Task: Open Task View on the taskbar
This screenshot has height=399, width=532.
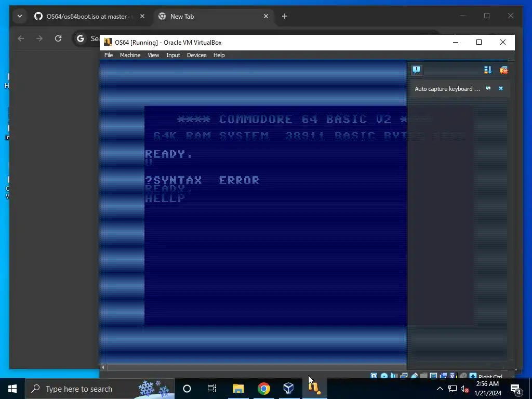Action: (x=212, y=389)
